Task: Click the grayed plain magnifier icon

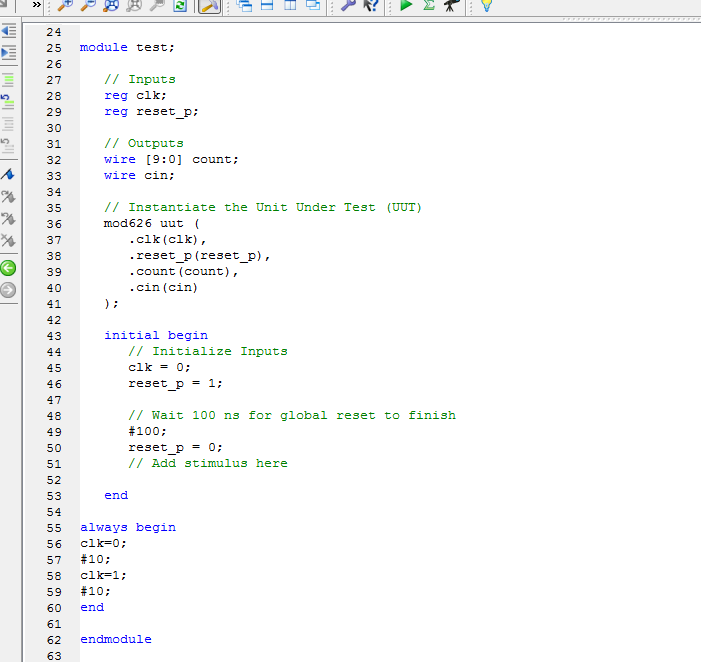Action: [156, 5]
